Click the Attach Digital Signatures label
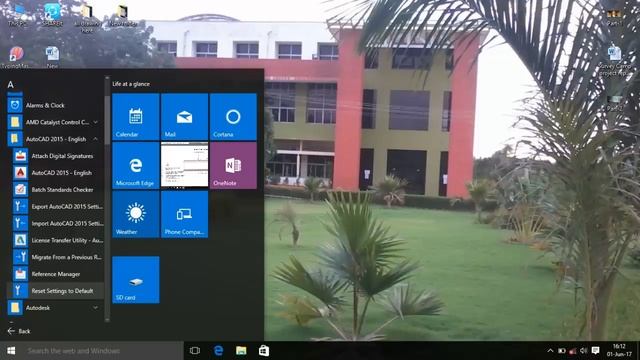 point(62,156)
